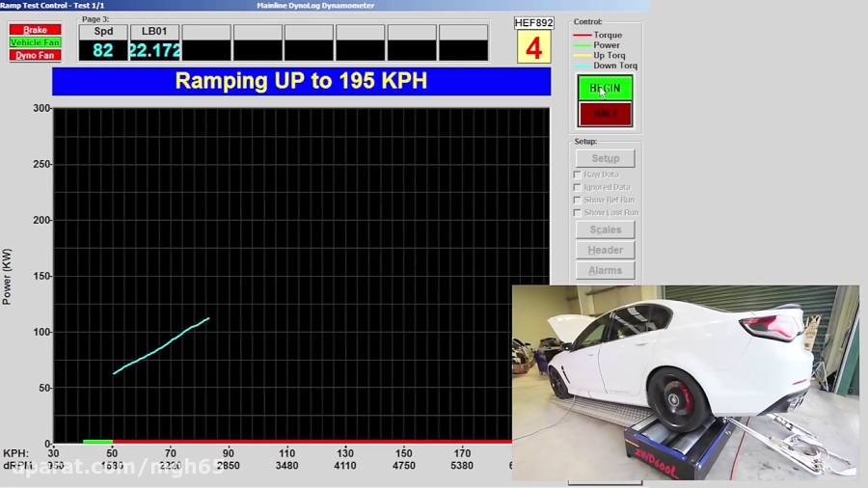Click the Ramping UP to 195 KPH banner
The width and height of the screenshot is (868, 488).
pos(301,81)
